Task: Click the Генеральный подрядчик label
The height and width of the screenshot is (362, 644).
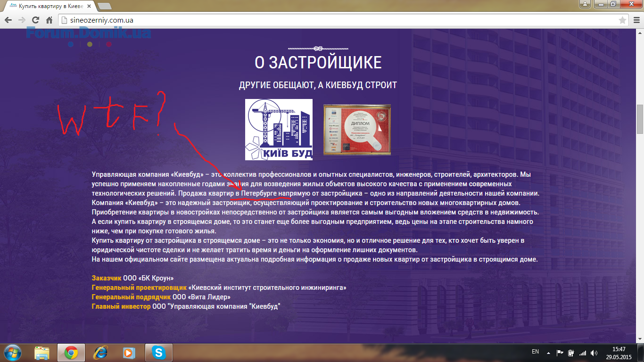Action: [131, 297]
